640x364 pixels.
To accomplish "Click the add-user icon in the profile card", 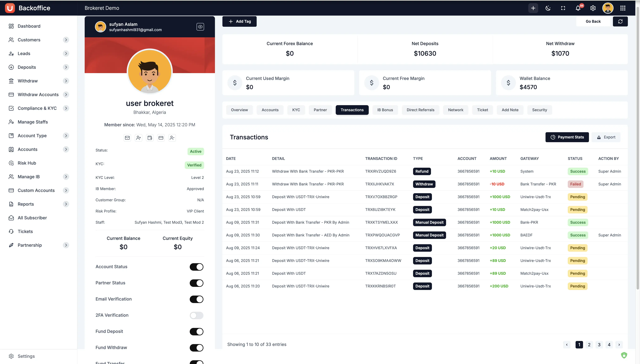I will point(139,138).
